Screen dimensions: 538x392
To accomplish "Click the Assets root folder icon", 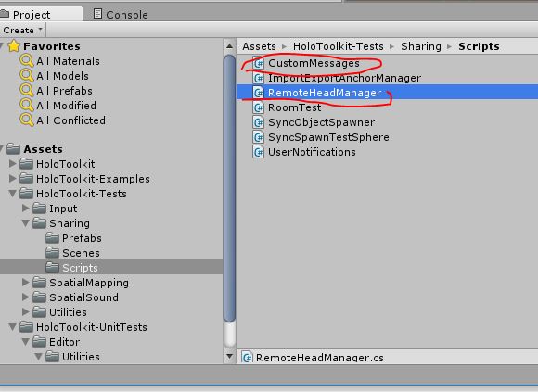I will point(13,148).
